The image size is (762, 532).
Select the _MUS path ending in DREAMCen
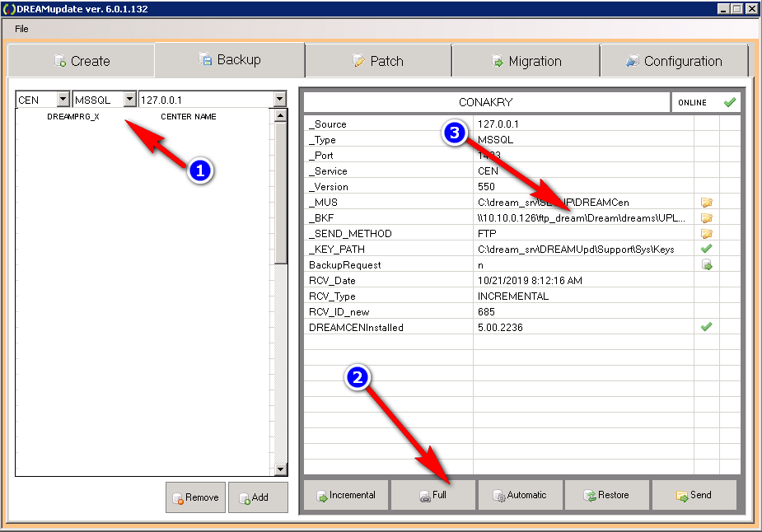point(553,202)
